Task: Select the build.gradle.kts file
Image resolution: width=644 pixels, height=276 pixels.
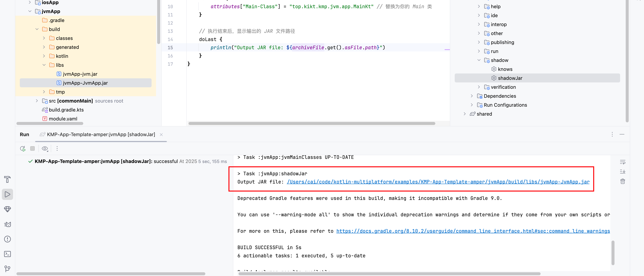Action: click(x=63, y=110)
